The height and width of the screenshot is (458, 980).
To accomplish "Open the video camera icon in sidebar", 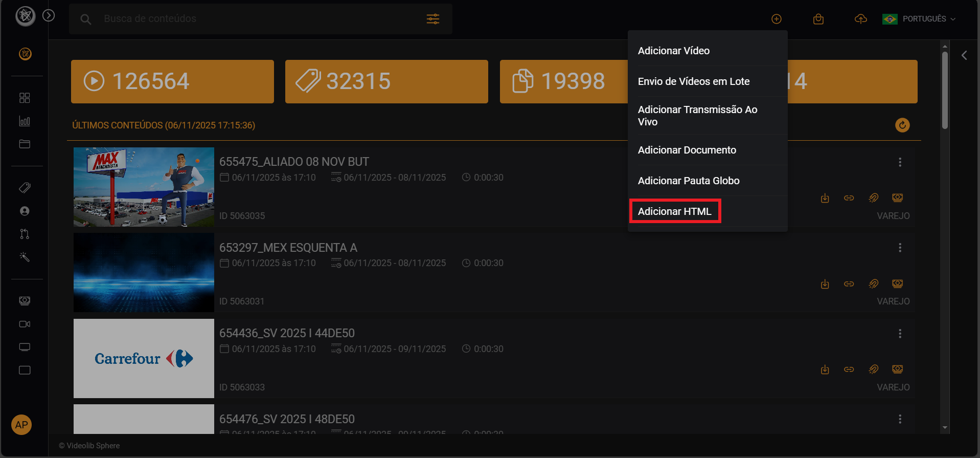I will point(25,324).
